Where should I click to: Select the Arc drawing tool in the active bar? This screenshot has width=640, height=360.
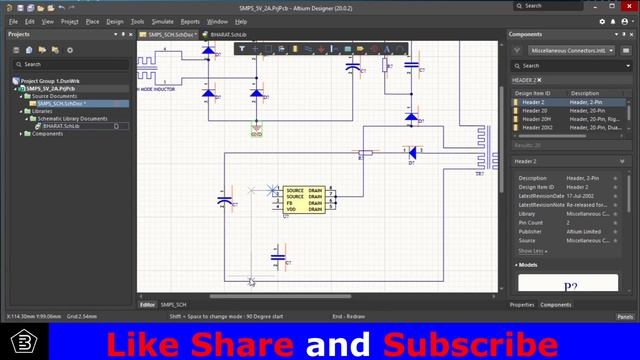click(x=400, y=49)
